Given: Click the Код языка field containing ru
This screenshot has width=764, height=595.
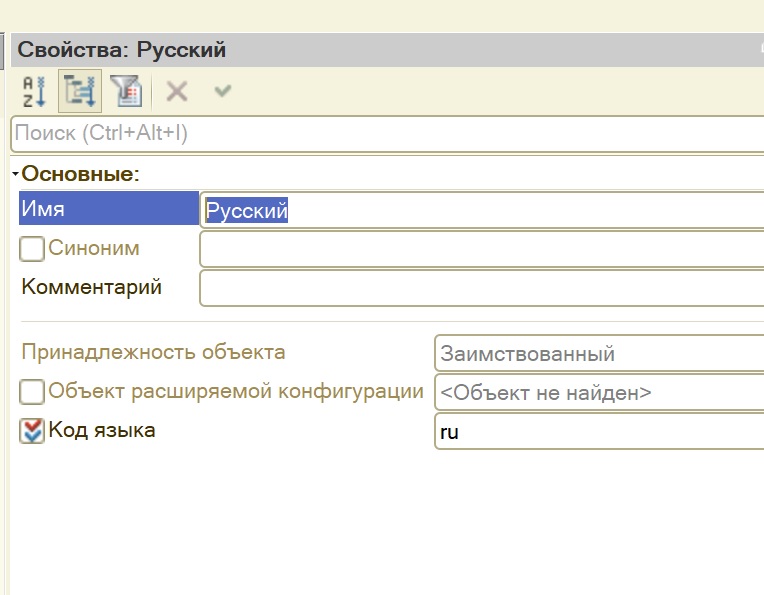Looking at the screenshot, I should (599, 431).
